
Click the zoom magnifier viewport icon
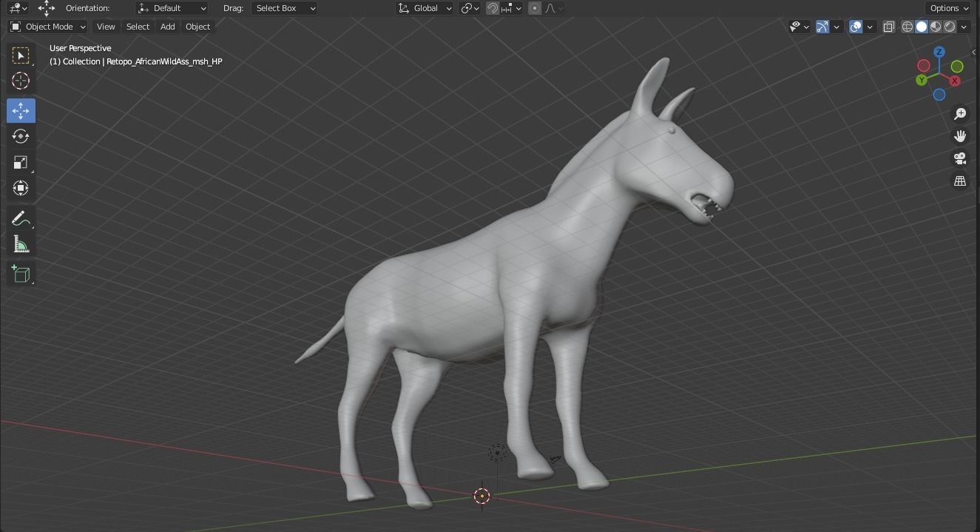click(x=960, y=114)
